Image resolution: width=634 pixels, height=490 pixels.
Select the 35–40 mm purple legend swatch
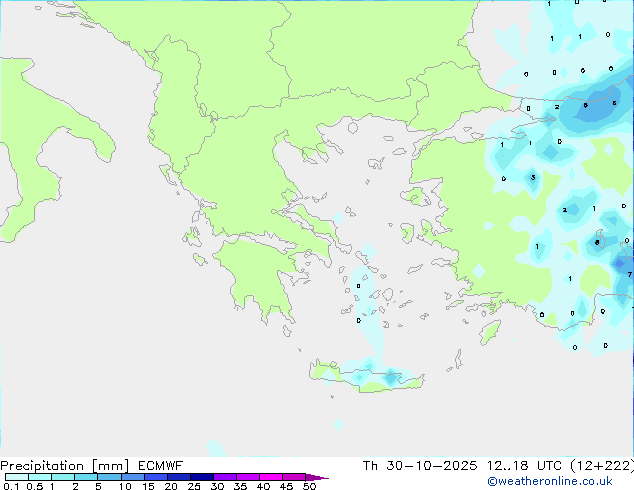pos(248,477)
